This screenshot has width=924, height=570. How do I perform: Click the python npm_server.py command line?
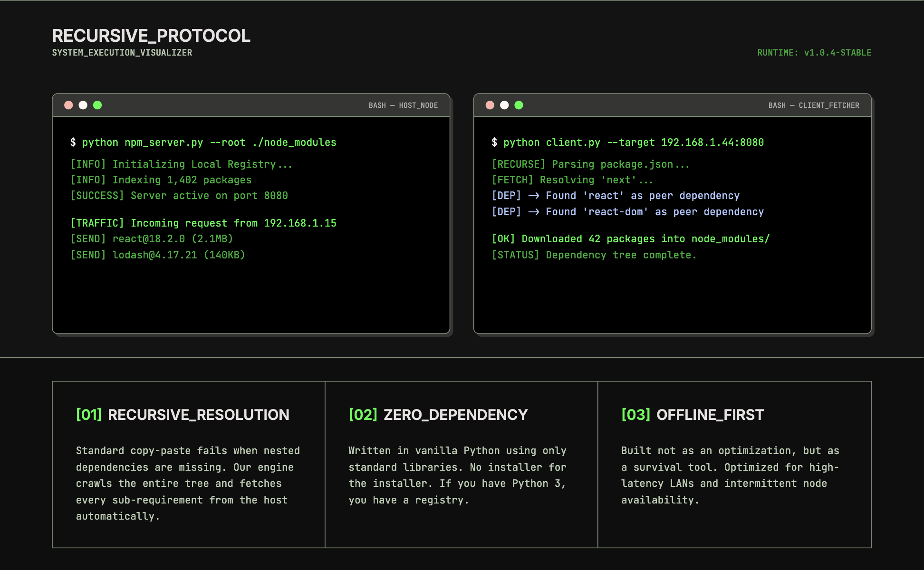[203, 142]
